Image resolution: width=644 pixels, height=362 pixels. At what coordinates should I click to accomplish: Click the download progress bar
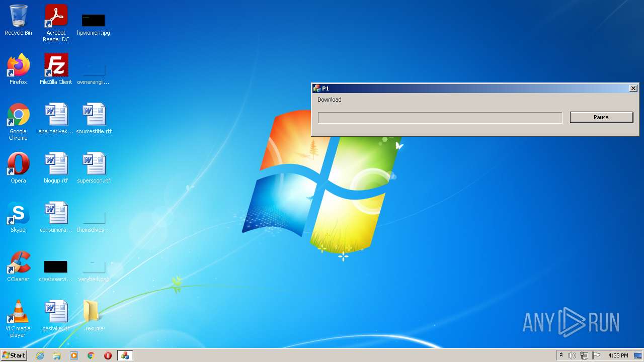pyautogui.click(x=440, y=118)
